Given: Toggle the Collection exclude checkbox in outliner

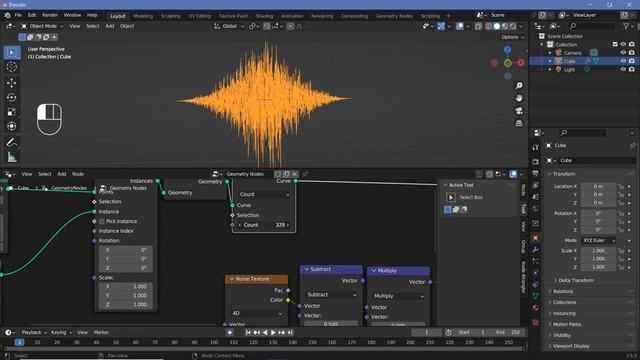Looking at the screenshot, I should point(615,44).
